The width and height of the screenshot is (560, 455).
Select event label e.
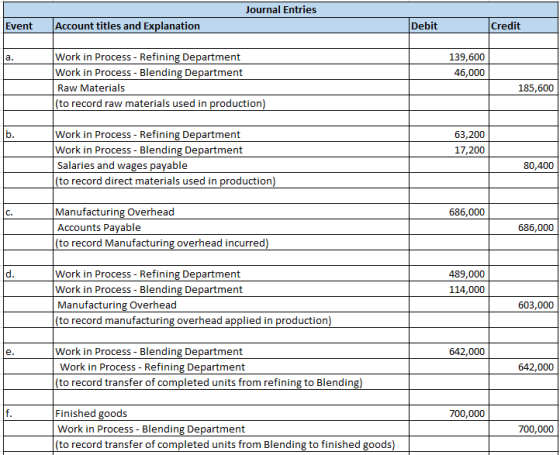click(x=29, y=351)
